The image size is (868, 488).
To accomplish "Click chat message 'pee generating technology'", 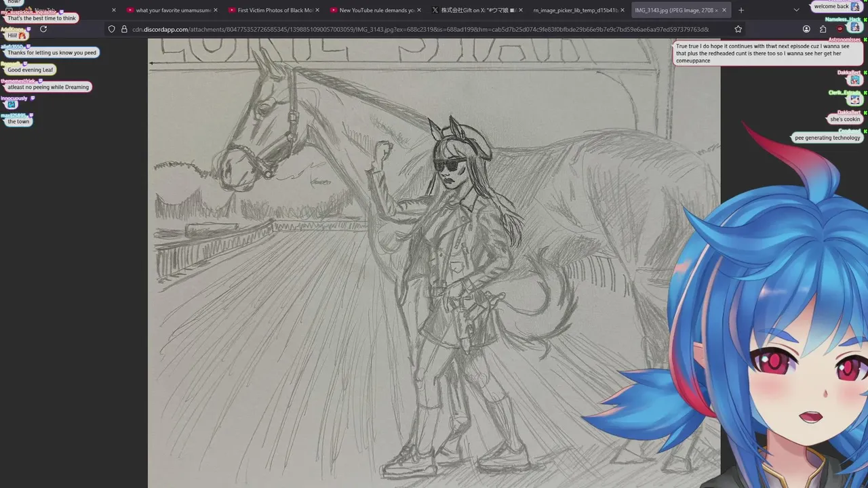I will [x=827, y=138].
